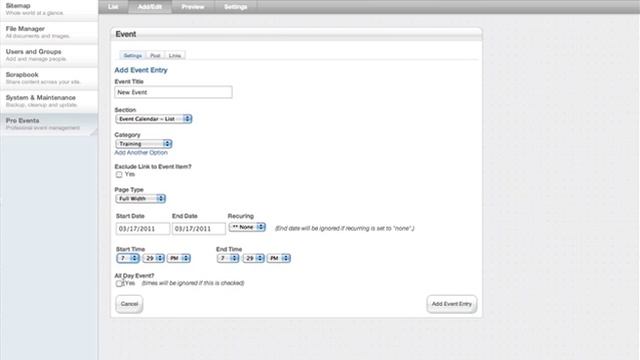The height and width of the screenshot is (360, 640).
Task: Open the End Time minutes dropdown
Action: [x=253, y=258]
